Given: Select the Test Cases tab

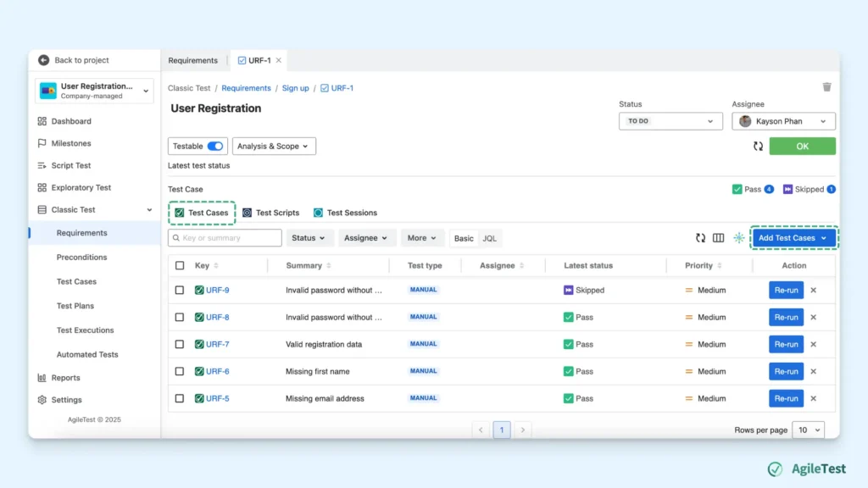Looking at the screenshot, I should click(x=202, y=213).
